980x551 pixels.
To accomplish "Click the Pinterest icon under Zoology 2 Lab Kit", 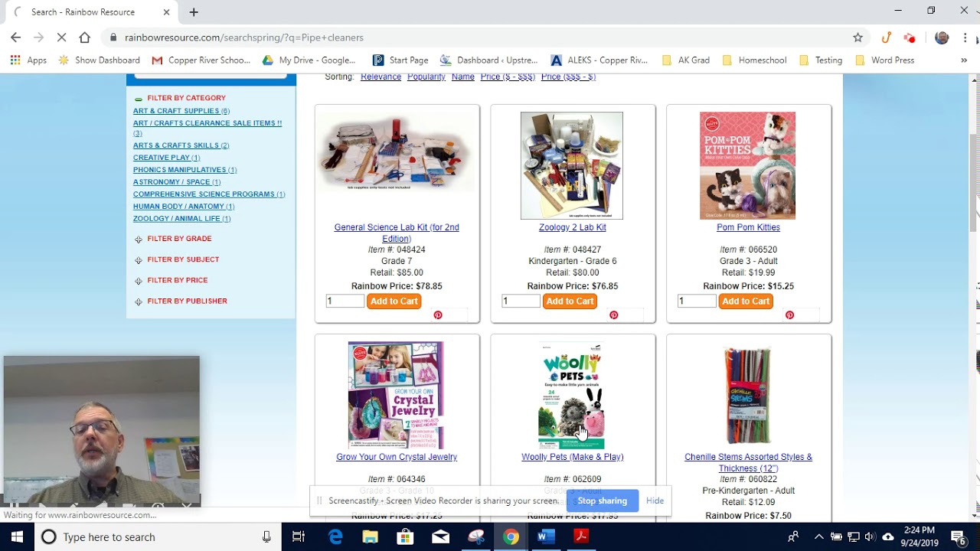I will tap(613, 315).
